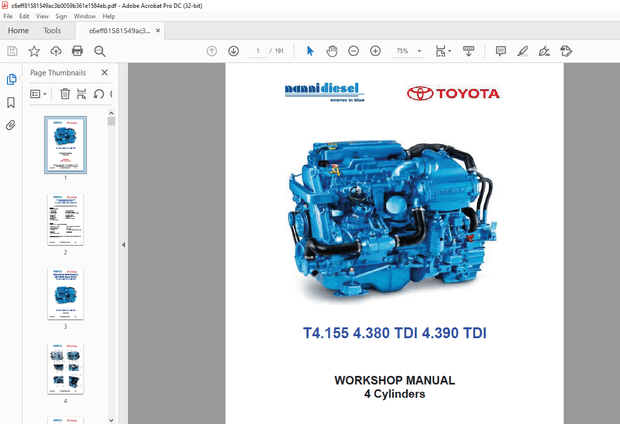Rotate page counterclockwise icon
Screen dimensions: 620x424
[x=98, y=94]
